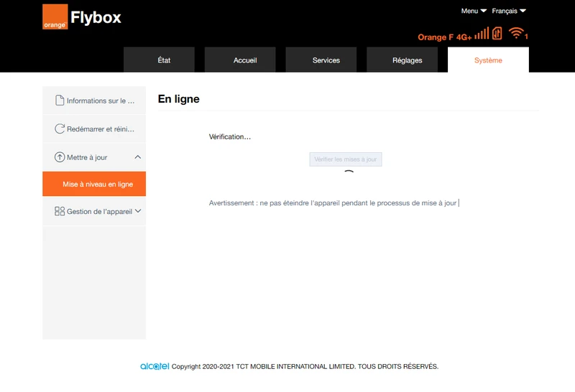The width and height of the screenshot is (575, 392).
Task: Click the restart arrow icon beside Redémarrer
Action: click(60, 129)
